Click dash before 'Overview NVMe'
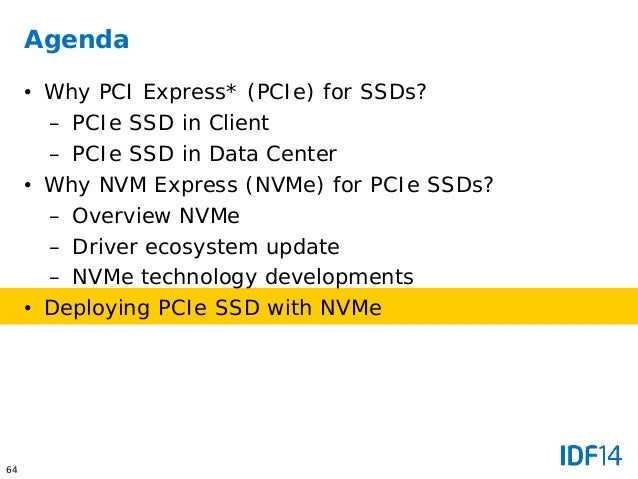Screen dimensions: 638x479 click(55, 217)
